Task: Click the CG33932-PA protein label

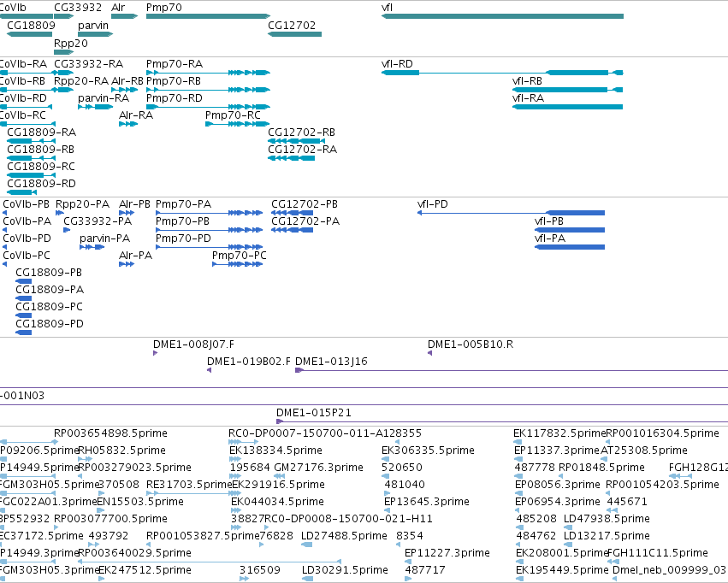Action: 98,221
